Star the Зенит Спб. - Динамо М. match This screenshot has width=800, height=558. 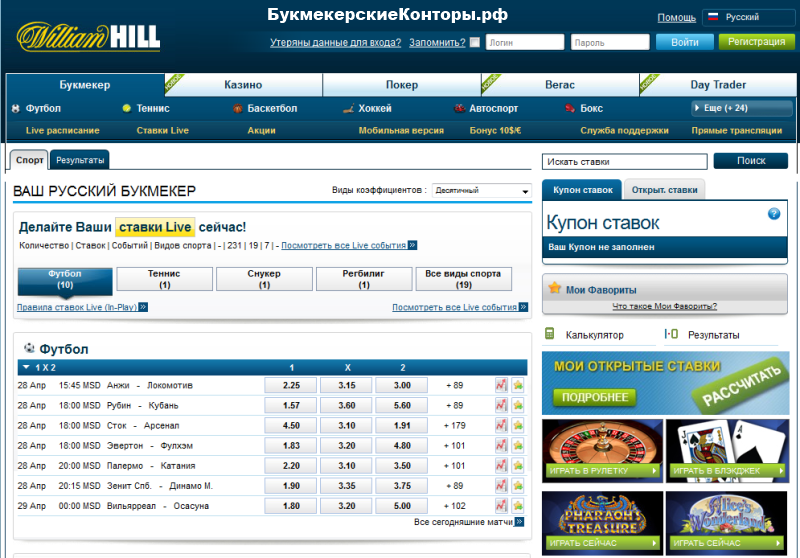pos(518,486)
